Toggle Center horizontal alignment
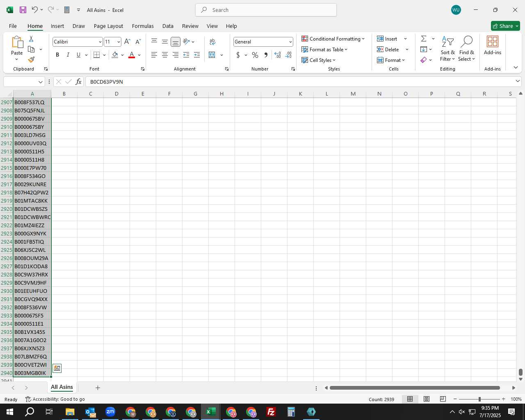 (x=165, y=55)
